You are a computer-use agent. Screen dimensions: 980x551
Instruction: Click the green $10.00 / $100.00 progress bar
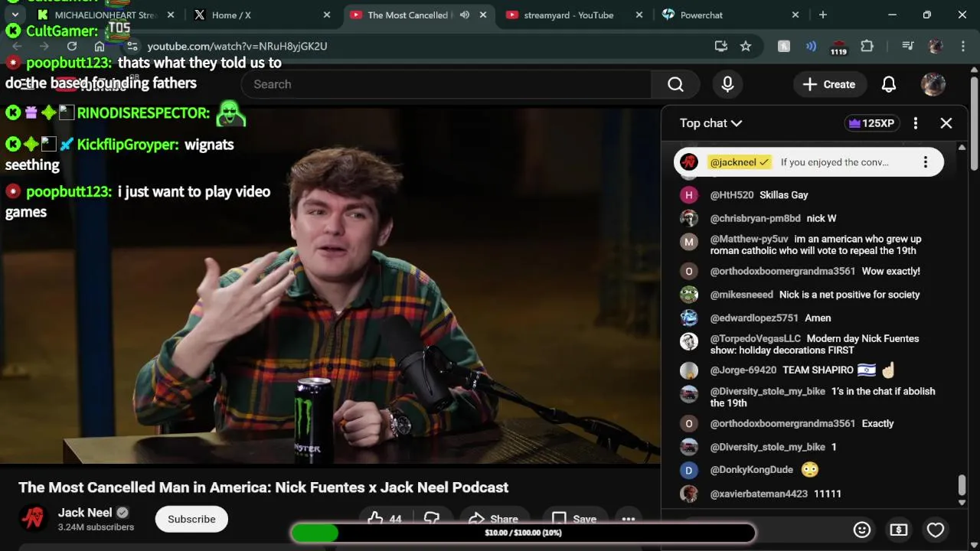(523, 533)
